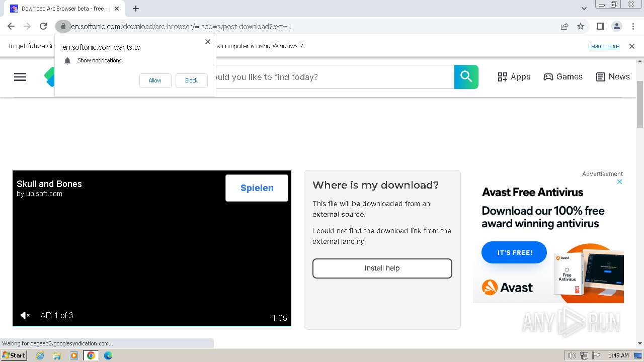Click the IT'S FREE! Avast button
This screenshot has height=362, width=644.
[x=514, y=252]
